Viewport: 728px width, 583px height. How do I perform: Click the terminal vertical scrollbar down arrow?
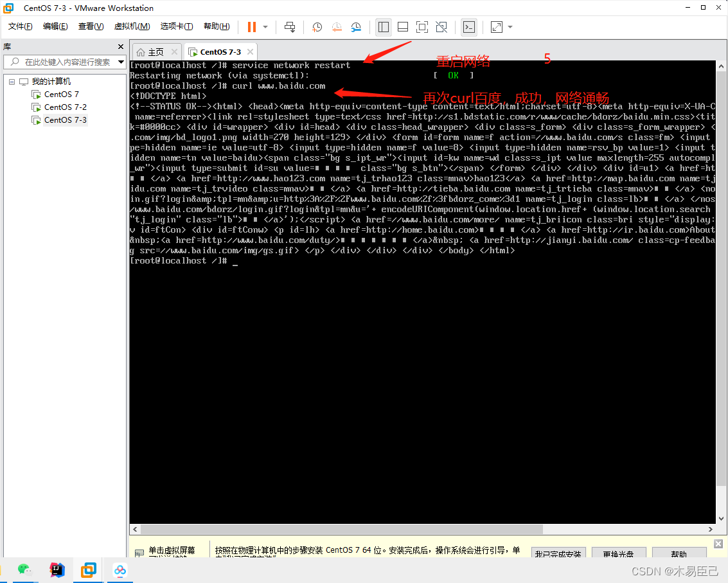pos(721,519)
